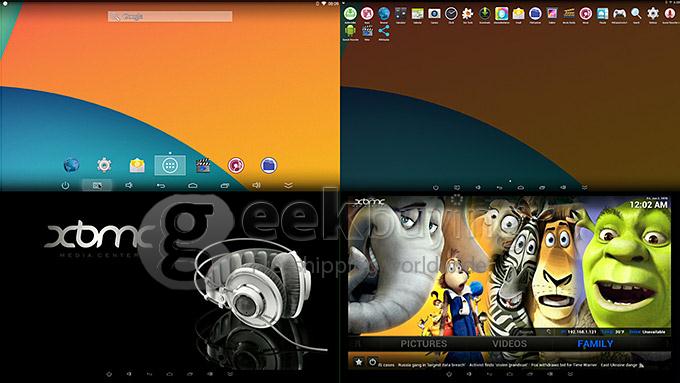The image size is (680, 383).
Task: Open the Sound Recorder microphone app in drawer
Action: [x=670, y=14]
